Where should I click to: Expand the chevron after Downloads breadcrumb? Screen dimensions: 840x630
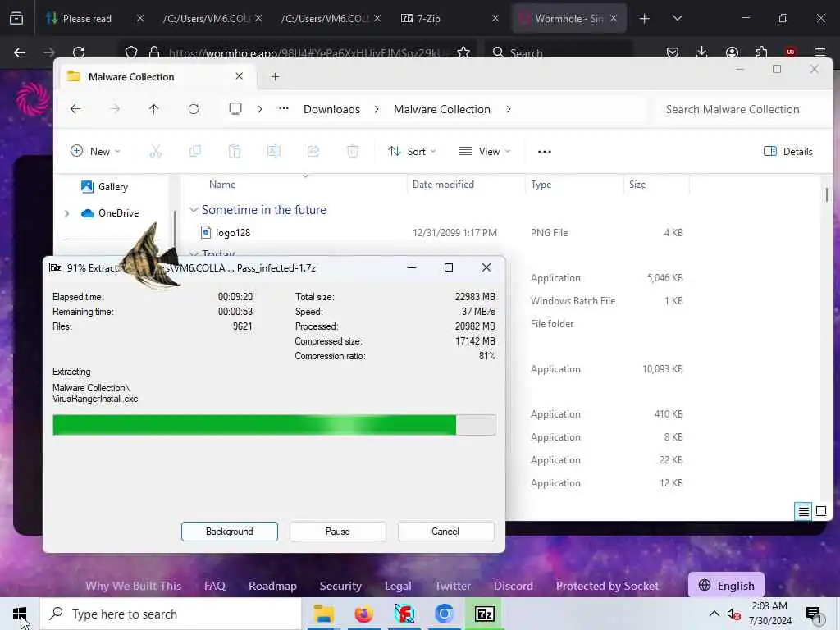point(377,109)
